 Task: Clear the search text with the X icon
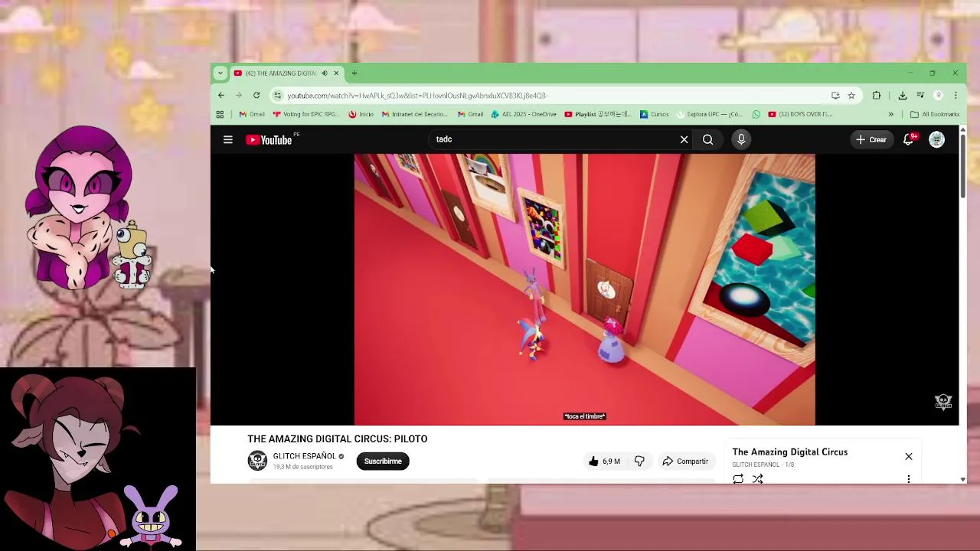point(684,139)
